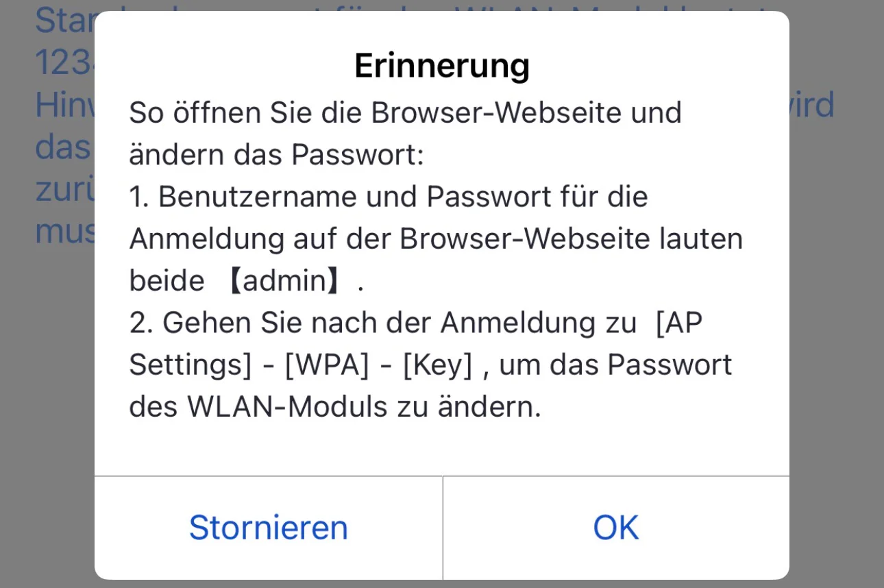
Task: Tap the divider between Stornieren and OK
Action: point(443,527)
